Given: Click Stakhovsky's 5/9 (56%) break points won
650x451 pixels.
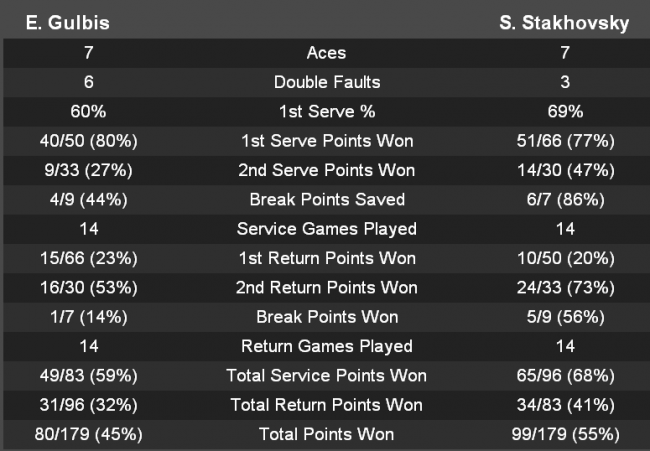Looking at the screenshot, I should tap(564, 317).
